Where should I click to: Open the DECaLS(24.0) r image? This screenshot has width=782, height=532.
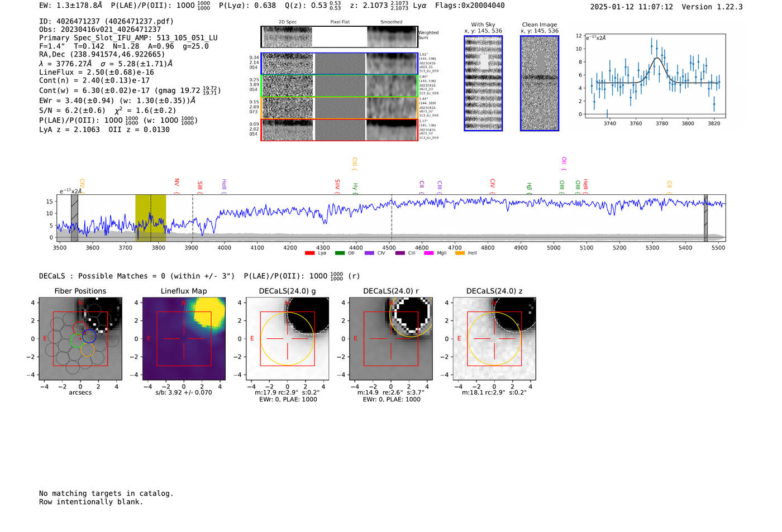(390, 339)
